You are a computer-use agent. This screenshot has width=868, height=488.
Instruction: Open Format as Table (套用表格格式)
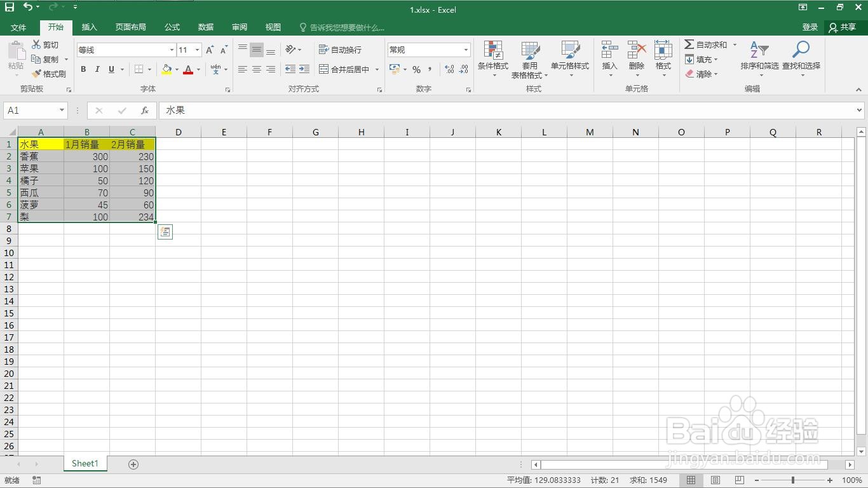[x=529, y=60]
